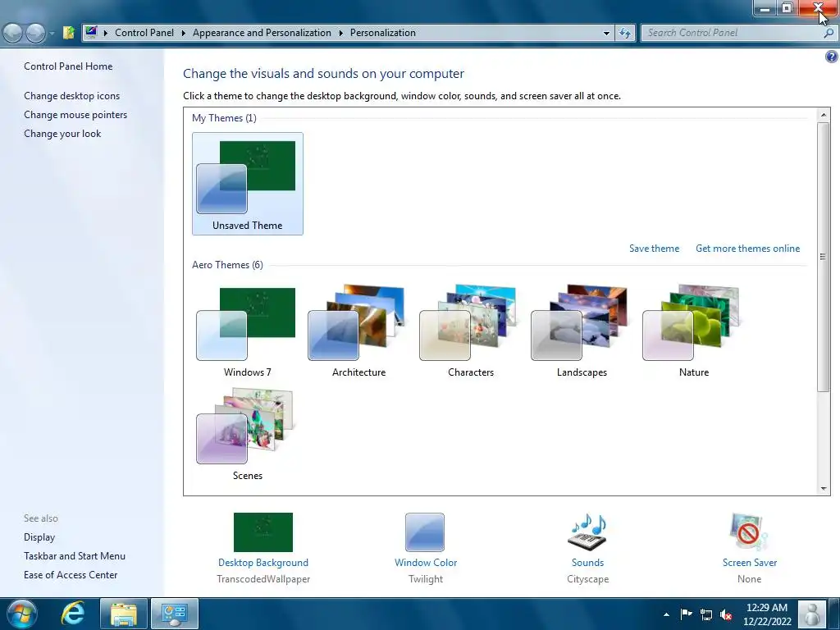Expand arrow before Control Panel breadcrumb
The width and height of the screenshot is (840, 630).
pyautogui.click(x=106, y=33)
